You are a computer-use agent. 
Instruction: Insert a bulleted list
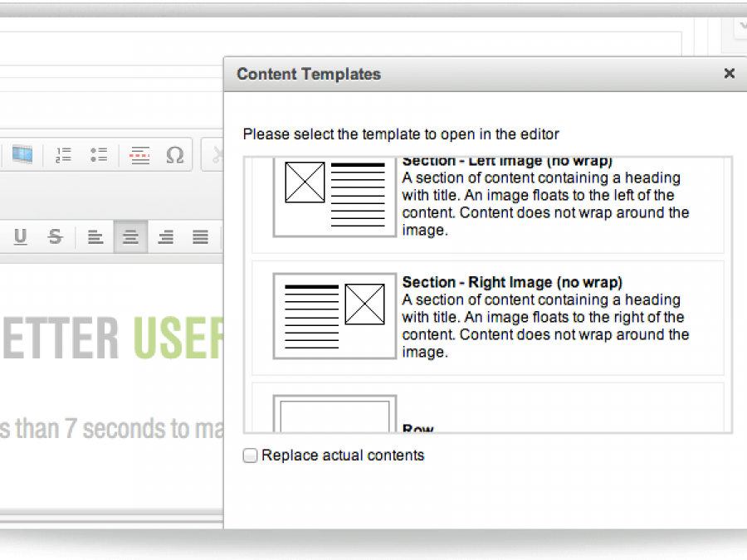click(x=99, y=154)
